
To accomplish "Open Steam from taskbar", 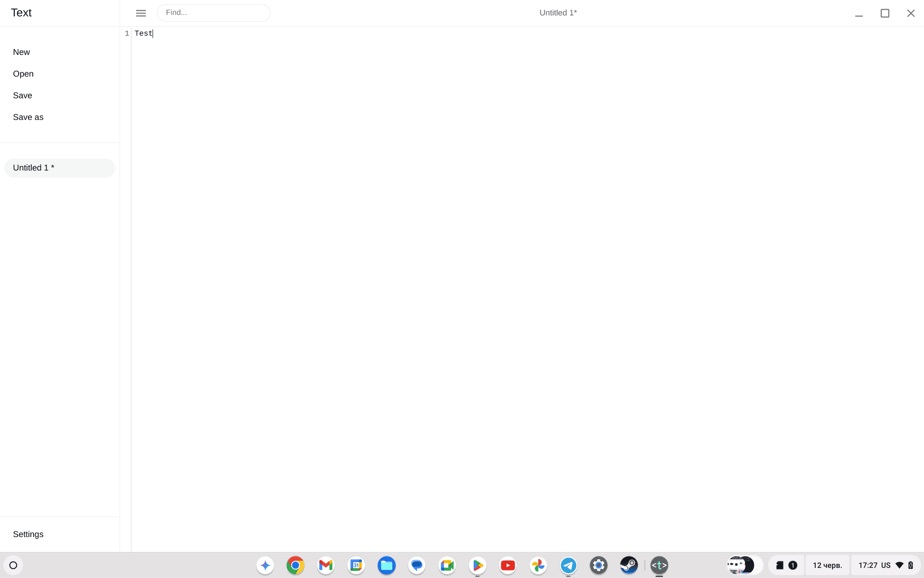I will click(x=628, y=565).
